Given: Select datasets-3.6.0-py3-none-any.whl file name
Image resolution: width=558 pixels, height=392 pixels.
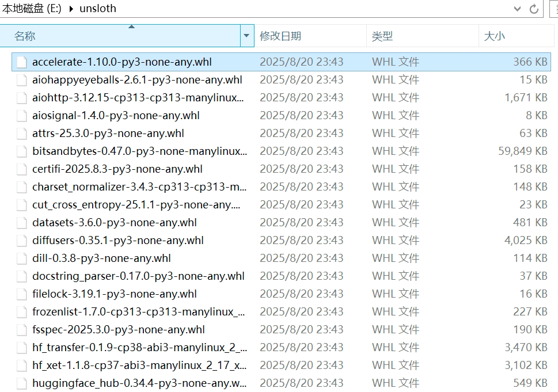Looking at the screenshot, I should (x=114, y=223).
